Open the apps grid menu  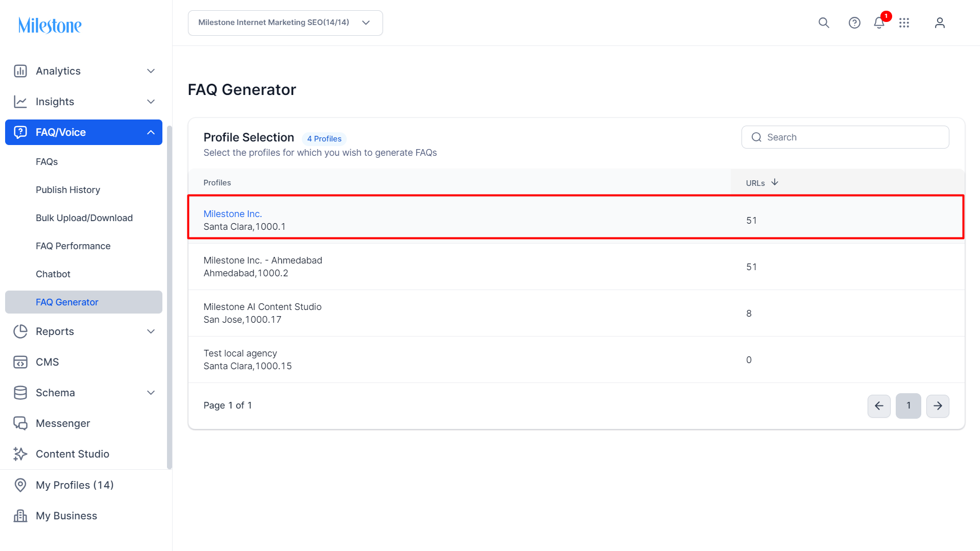point(904,23)
